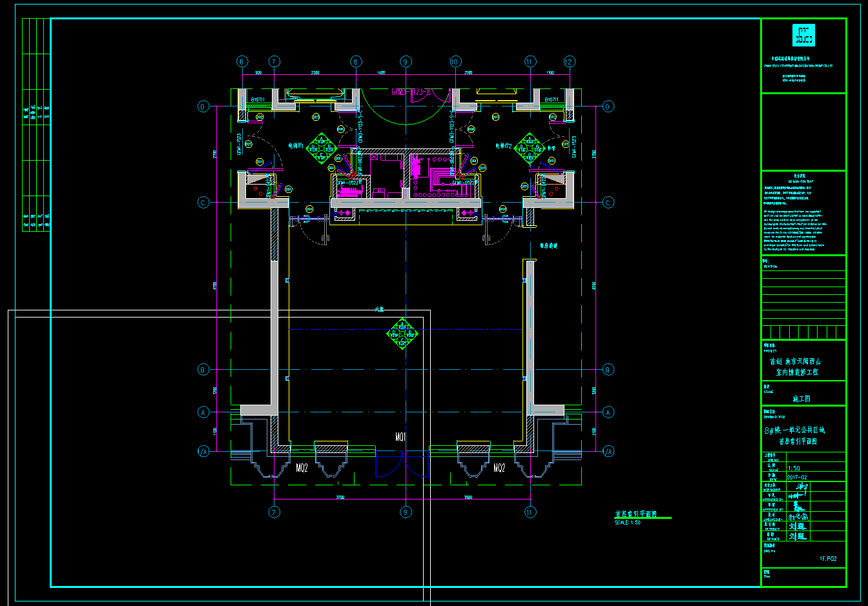Select the elevation index diamond in the lobby center
This screenshot has height=606, width=868.
[402, 334]
